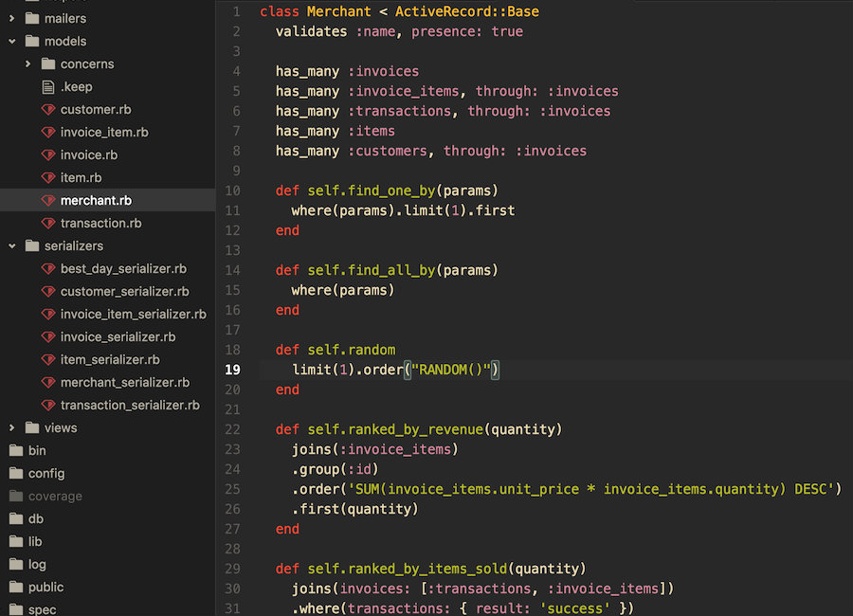Click the Ruby icon beside customer.rb

pos(48,110)
